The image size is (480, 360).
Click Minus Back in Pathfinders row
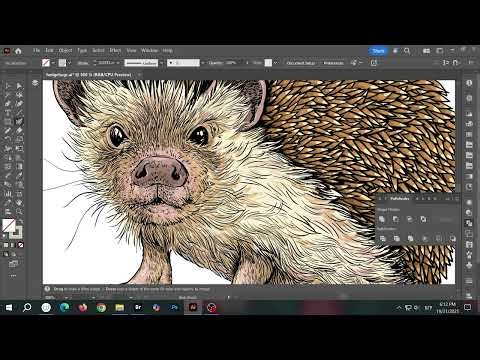click(452, 238)
